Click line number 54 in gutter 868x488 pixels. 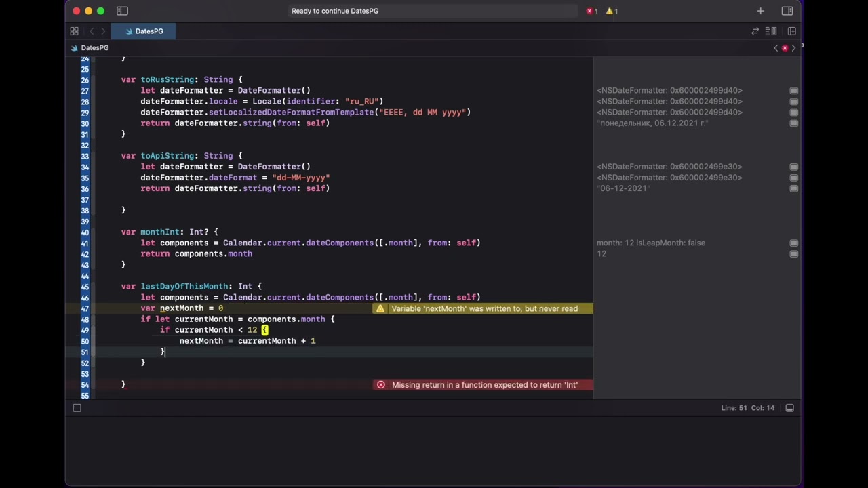(x=85, y=384)
